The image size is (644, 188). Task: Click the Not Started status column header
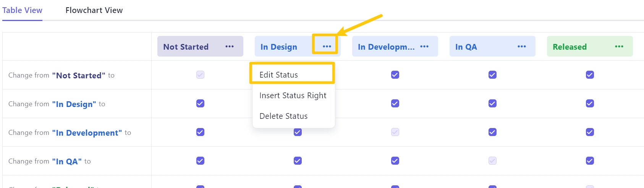coord(186,47)
